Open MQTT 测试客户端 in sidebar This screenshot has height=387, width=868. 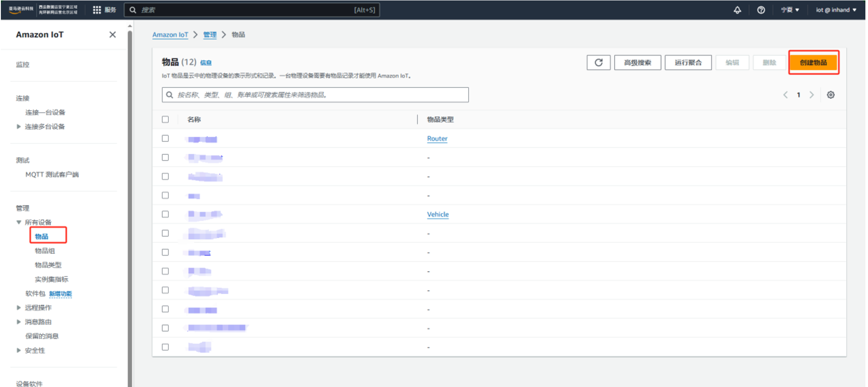point(52,175)
